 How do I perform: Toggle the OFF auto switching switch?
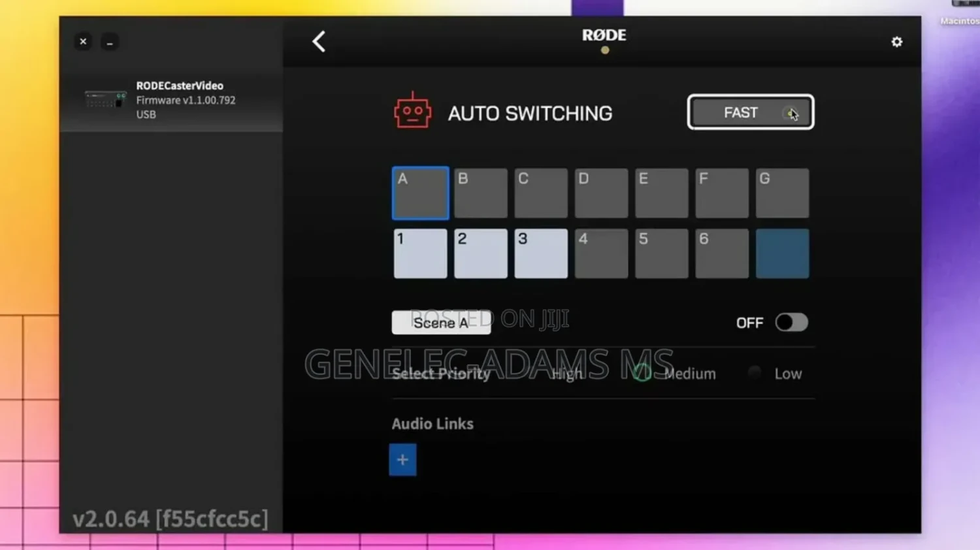click(791, 323)
